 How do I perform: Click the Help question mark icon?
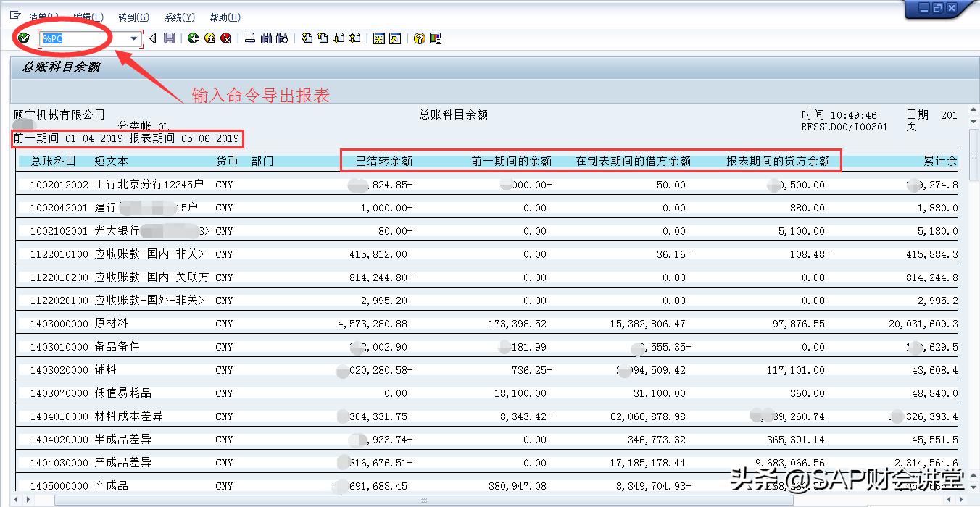point(418,38)
